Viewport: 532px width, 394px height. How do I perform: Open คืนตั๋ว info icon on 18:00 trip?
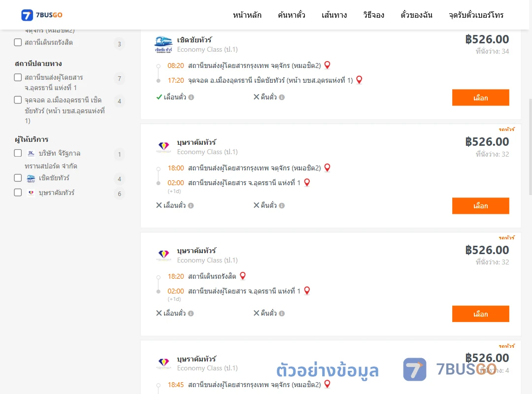282,206
